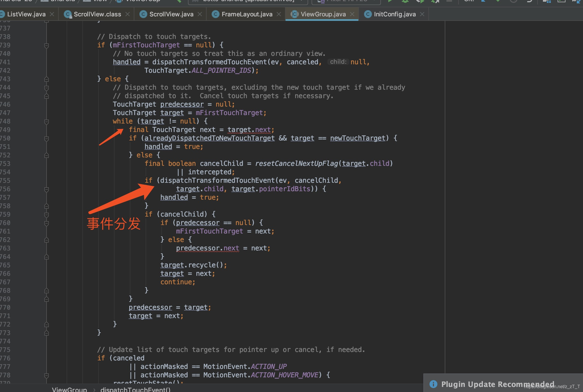Click the 'newTouchTarget' variable
The height and width of the screenshot is (392, 583).
[x=358, y=138]
